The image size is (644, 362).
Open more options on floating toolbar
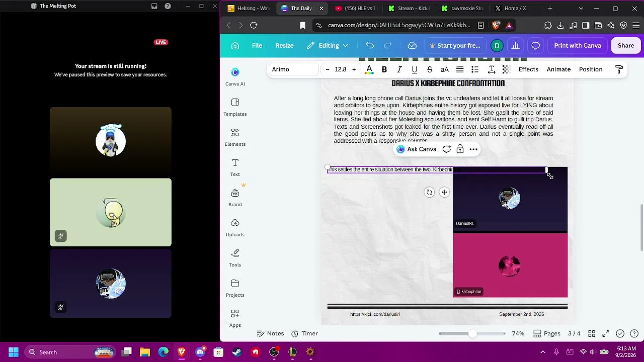pyautogui.click(x=473, y=149)
